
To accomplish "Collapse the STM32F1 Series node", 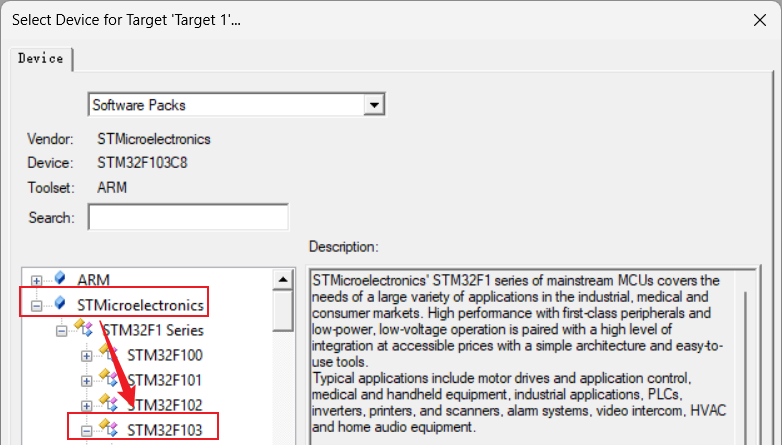I will (x=61, y=331).
